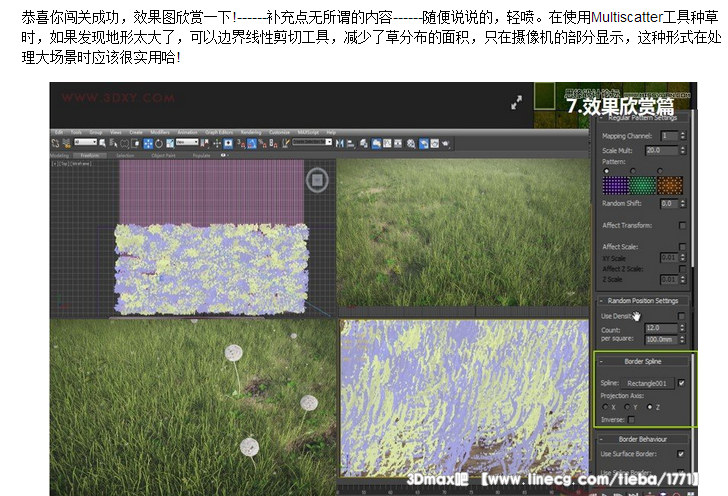Select the Y projection axis radio
Image resolution: width=728 pixels, height=496 pixels.
coord(627,407)
